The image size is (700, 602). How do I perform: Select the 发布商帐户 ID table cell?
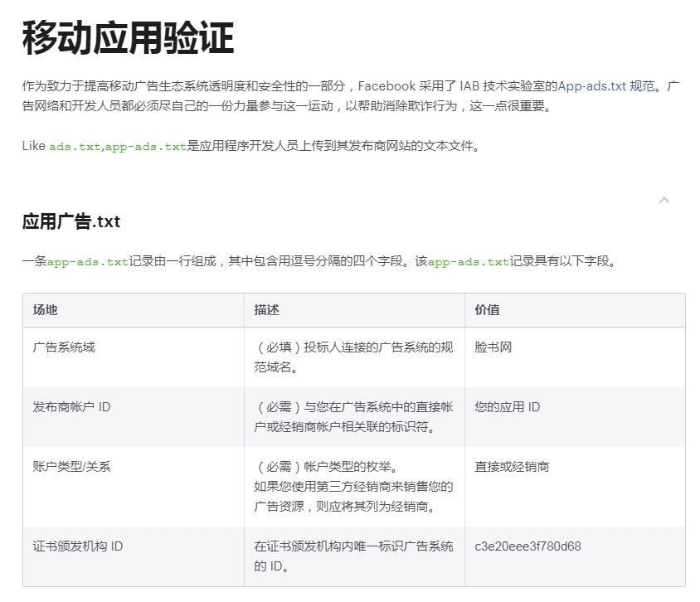pos(134,417)
